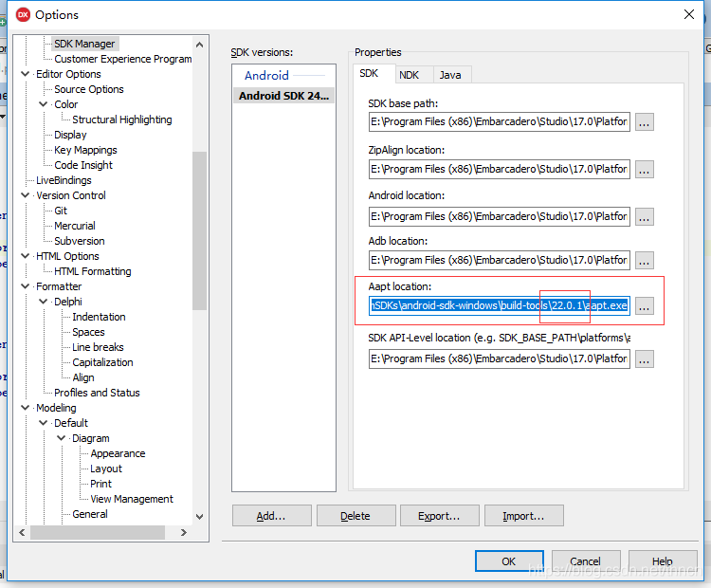Delete the selected SDK version
Screen dimensions: 711x588
(x=355, y=516)
